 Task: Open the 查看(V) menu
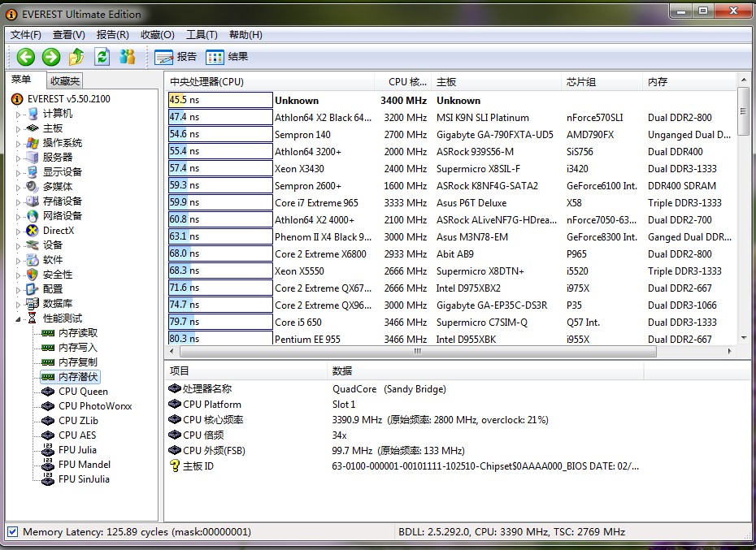(68, 35)
